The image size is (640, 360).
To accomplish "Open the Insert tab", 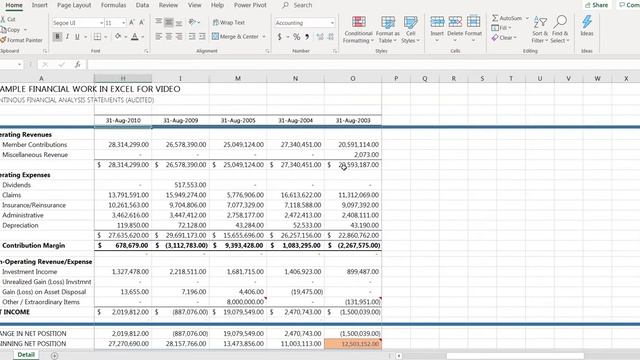I will [40, 5].
